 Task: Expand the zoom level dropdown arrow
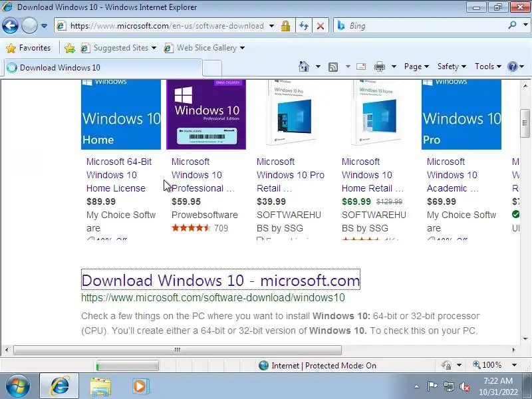coord(514,365)
